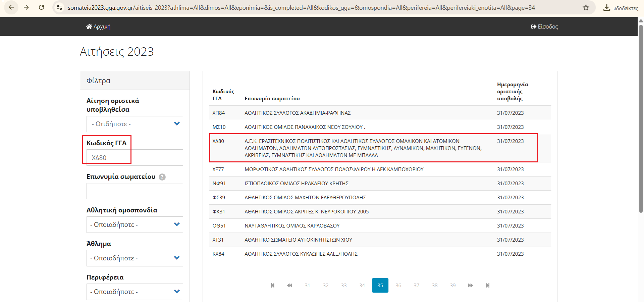Go to previous page with rewind arrows
The width and height of the screenshot is (644, 302).
click(289, 285)
